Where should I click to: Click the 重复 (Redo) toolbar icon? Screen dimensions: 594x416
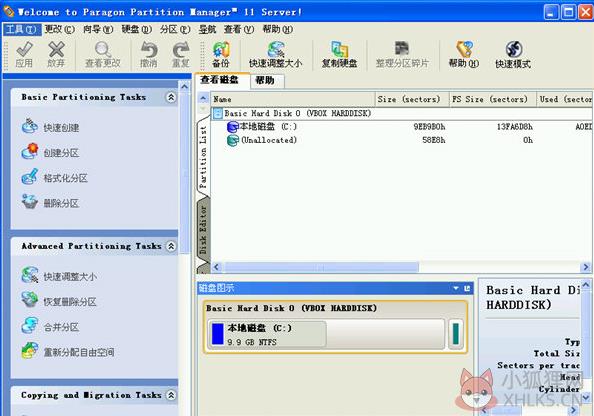[x=181, y=55]
